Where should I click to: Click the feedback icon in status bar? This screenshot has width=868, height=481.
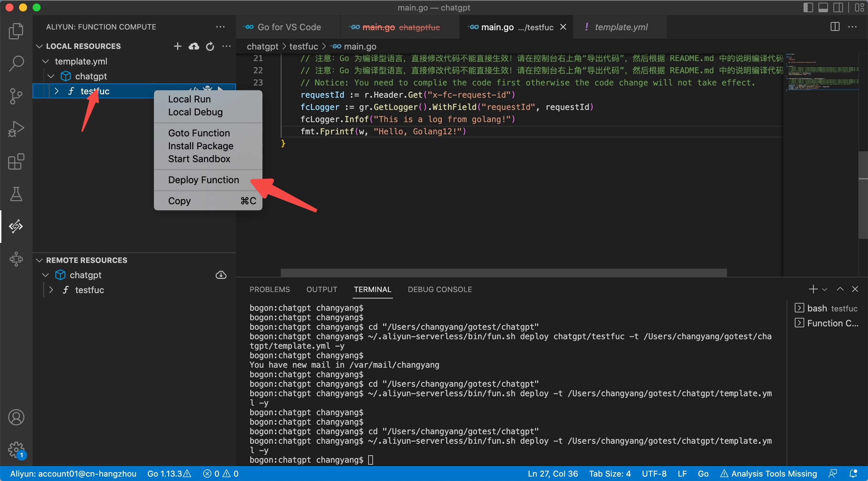point(833,474)
